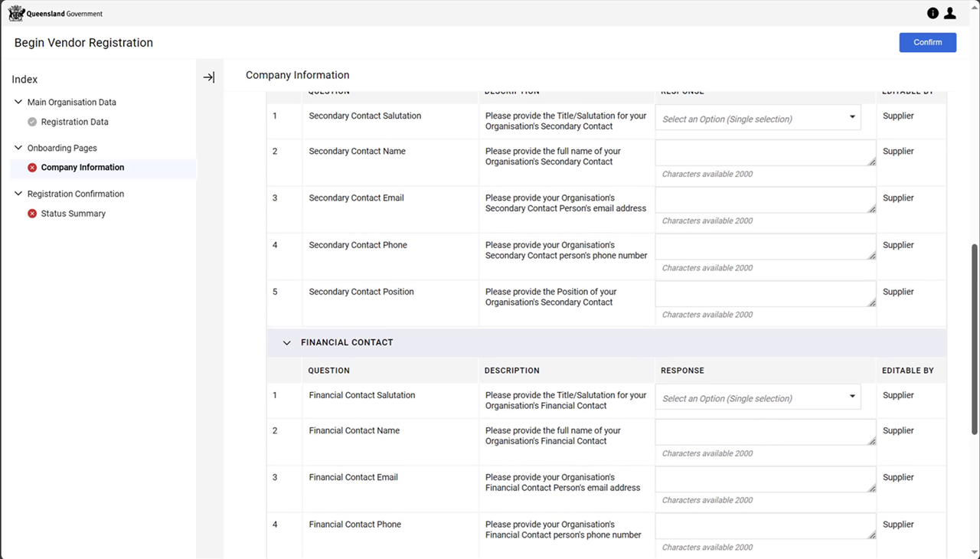Go to Status Summary page
This screenshot has width=980, height=559.
73,214
